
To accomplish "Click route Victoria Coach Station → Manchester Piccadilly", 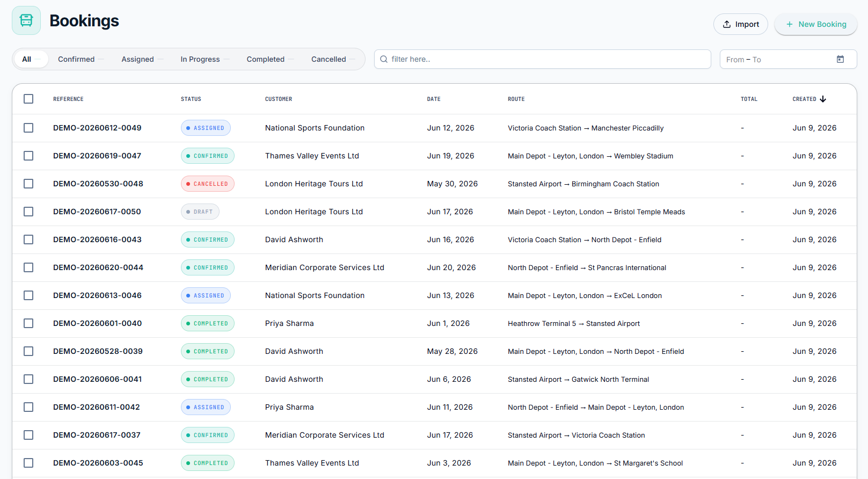I will 586,128.
